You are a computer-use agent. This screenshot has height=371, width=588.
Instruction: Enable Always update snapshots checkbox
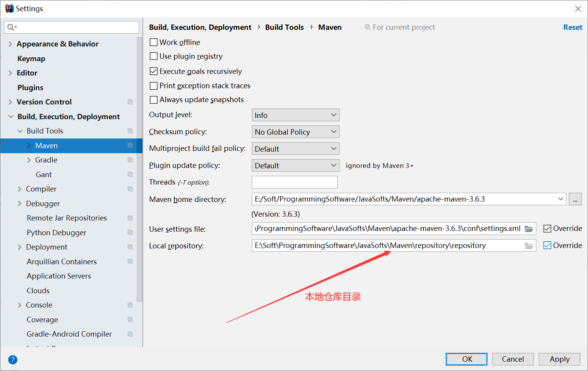[154, 100]
